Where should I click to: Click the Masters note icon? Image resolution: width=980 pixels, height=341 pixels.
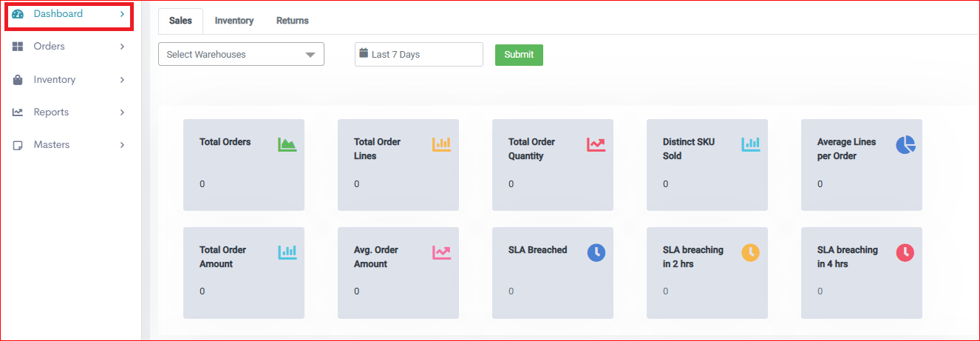[x=18, y=145]
